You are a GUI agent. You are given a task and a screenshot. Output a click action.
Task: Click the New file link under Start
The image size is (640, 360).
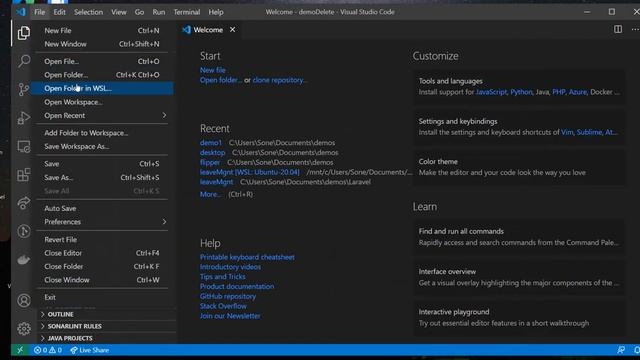tap(213, 70)
